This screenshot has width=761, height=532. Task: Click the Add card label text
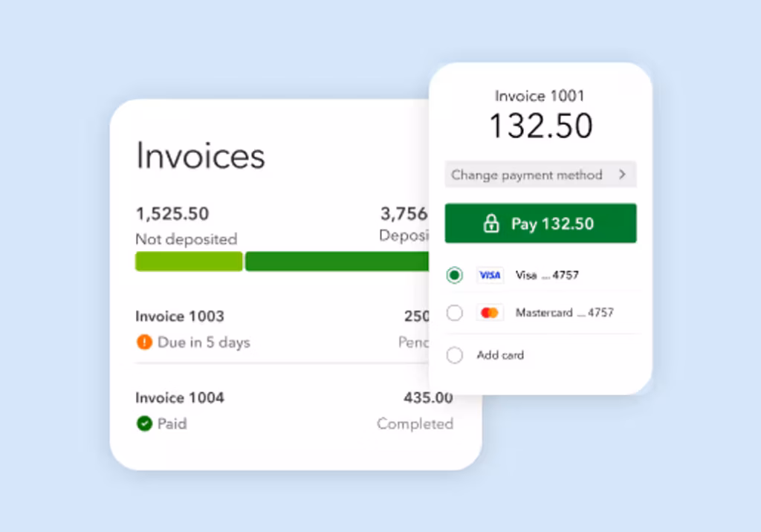[500, 355]
